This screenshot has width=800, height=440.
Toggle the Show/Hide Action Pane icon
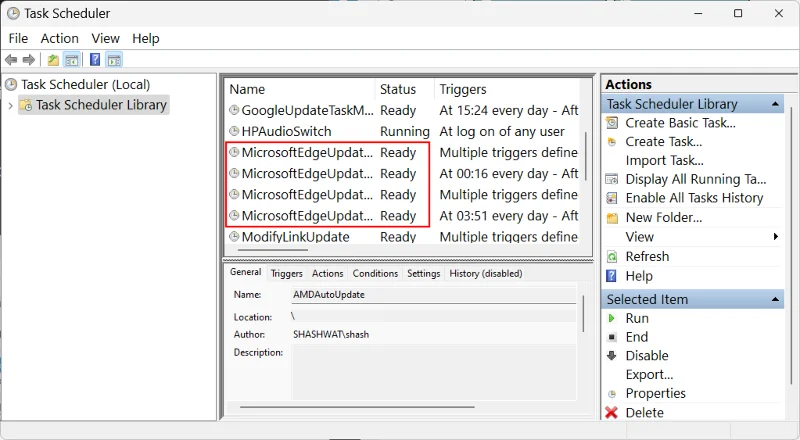tap(114, 60)
